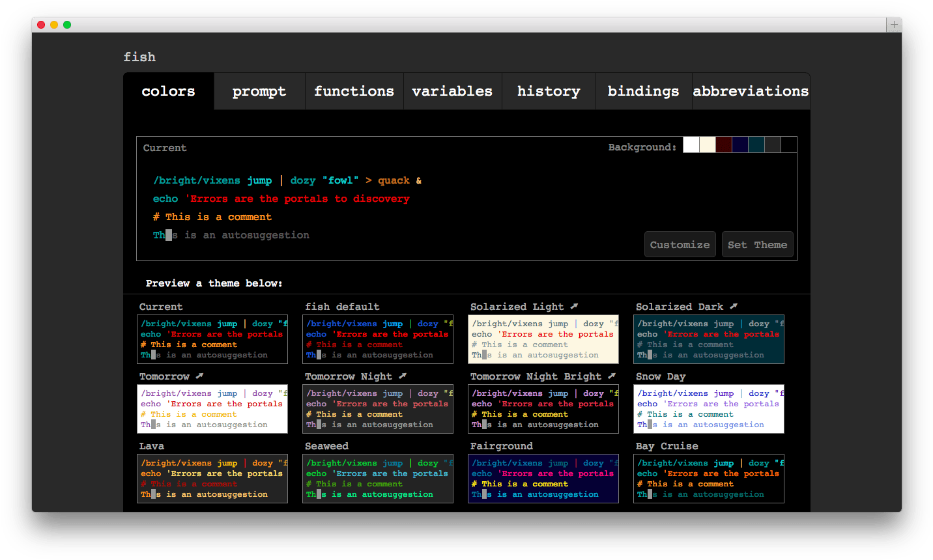Image resolution: width=933 pixels, height=560 pixels.
Task: Click the Customize button
Action: (680, 244)
